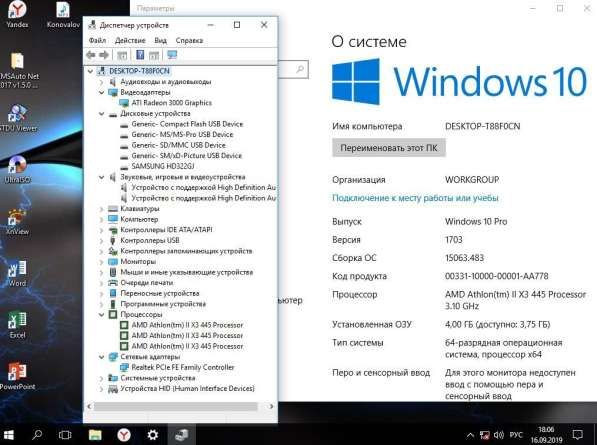
Task: Select XnView desktop icon
Action: 18,222
